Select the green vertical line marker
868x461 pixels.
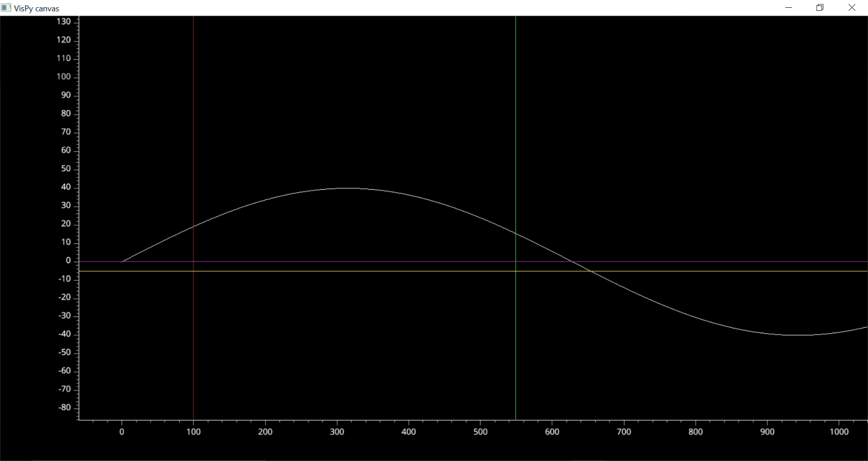click(515, 218)
